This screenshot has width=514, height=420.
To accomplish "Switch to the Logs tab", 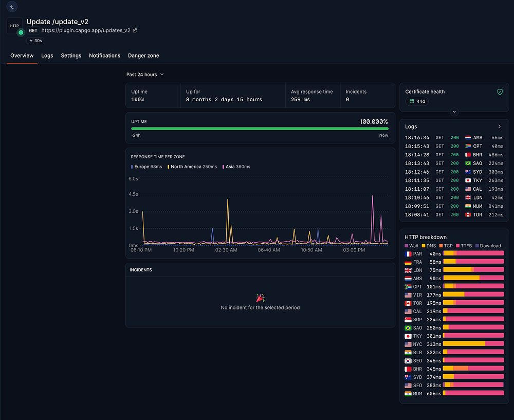I will click(47, 56).
